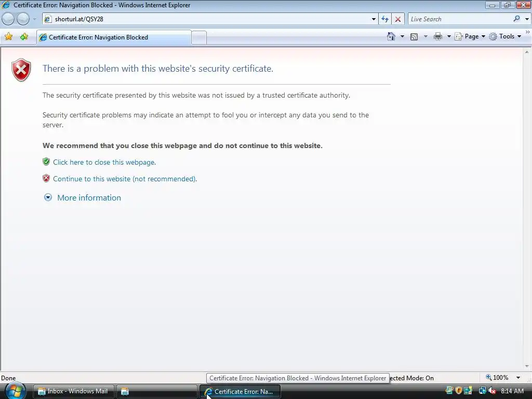Click the network connection tray icon
Screen dimensions: 532x399
click(x=482, y=391)
